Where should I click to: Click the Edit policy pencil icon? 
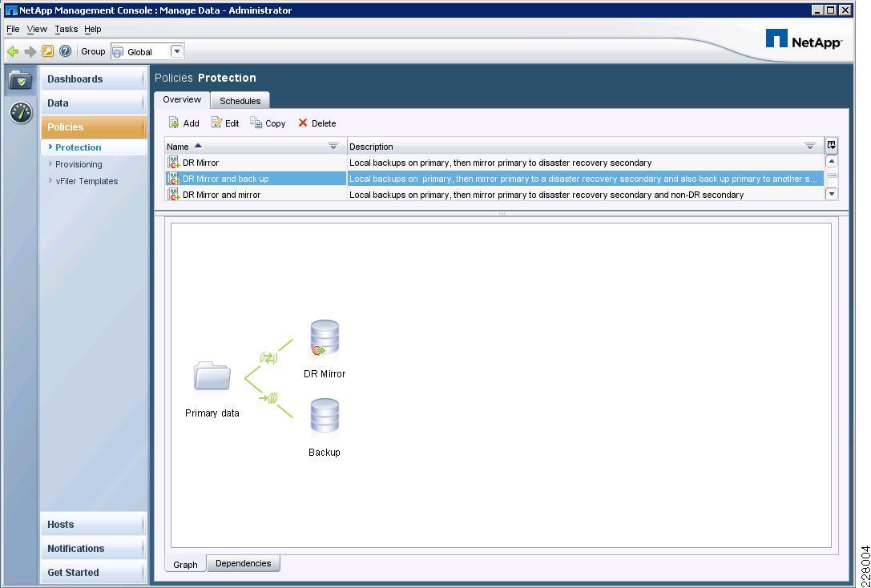pyautogui.click(x=216, y=123)
